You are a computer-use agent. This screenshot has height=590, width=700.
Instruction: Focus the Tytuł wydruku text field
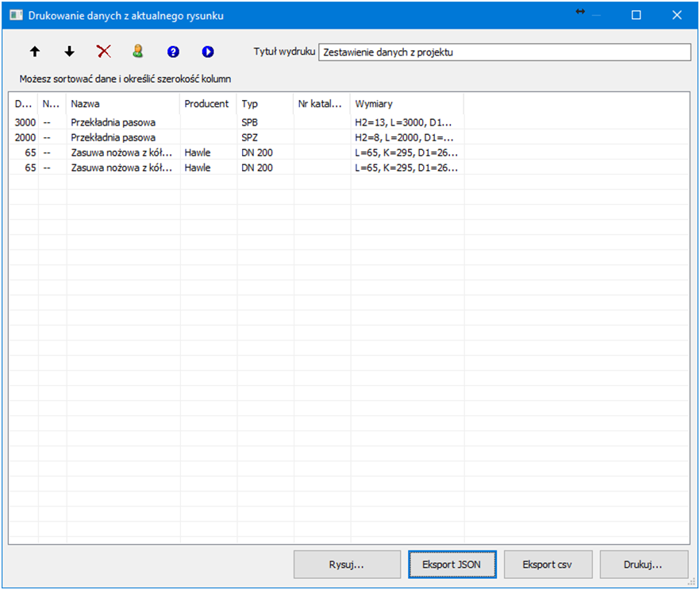coord(504,52)
